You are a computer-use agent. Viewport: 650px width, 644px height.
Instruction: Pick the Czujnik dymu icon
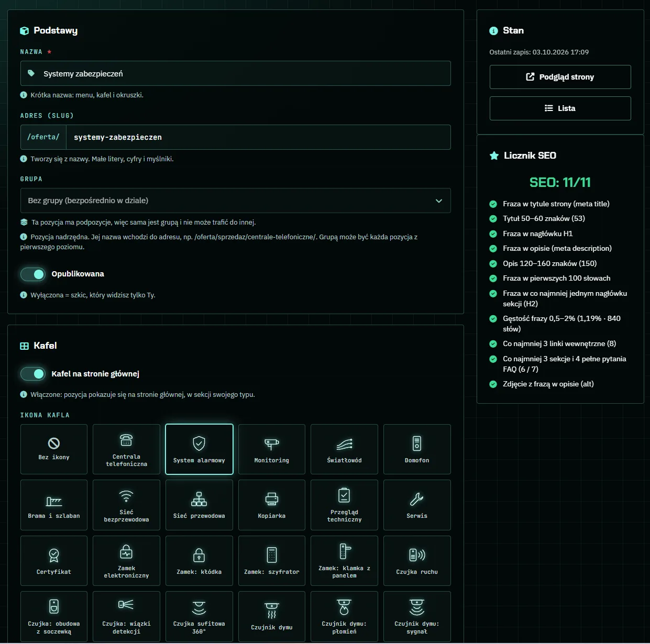click(x=272, y=616)
